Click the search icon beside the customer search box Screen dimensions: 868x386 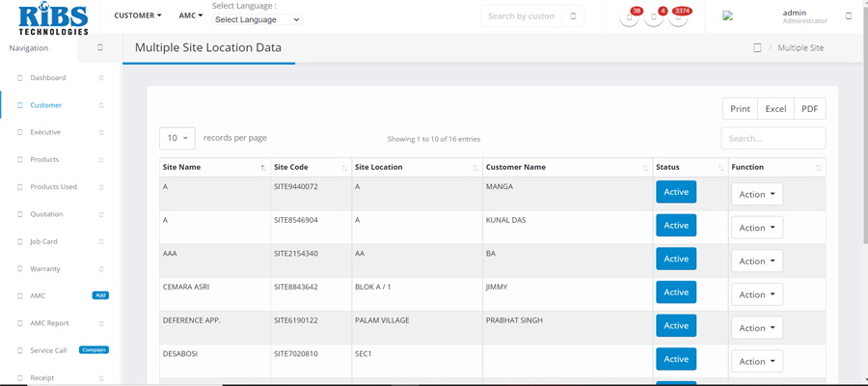(x=573, y=16)
